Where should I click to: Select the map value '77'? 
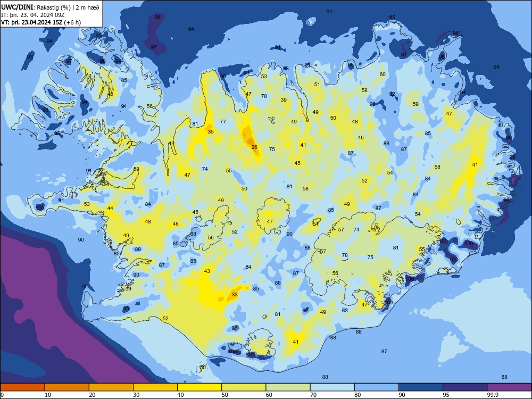[223, 121]
